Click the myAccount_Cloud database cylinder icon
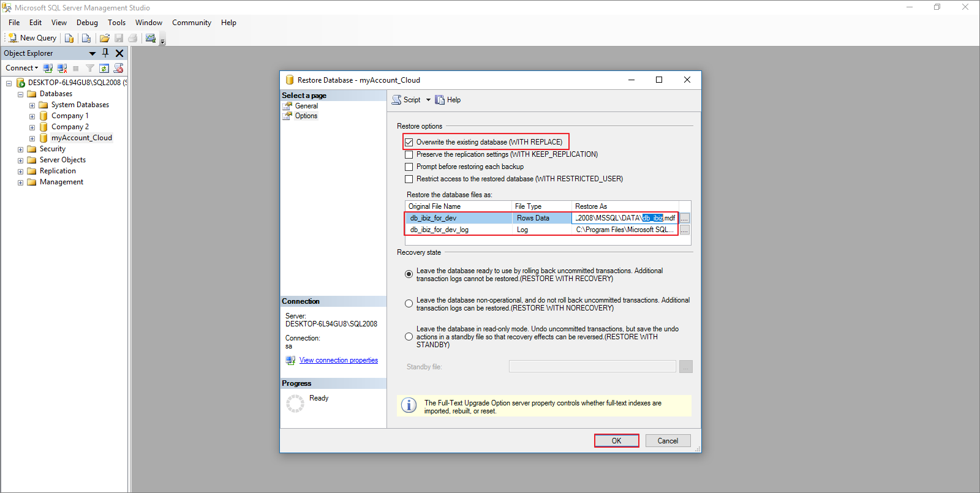Viewport: 980px width, 493px height. [x=43, y=138]
